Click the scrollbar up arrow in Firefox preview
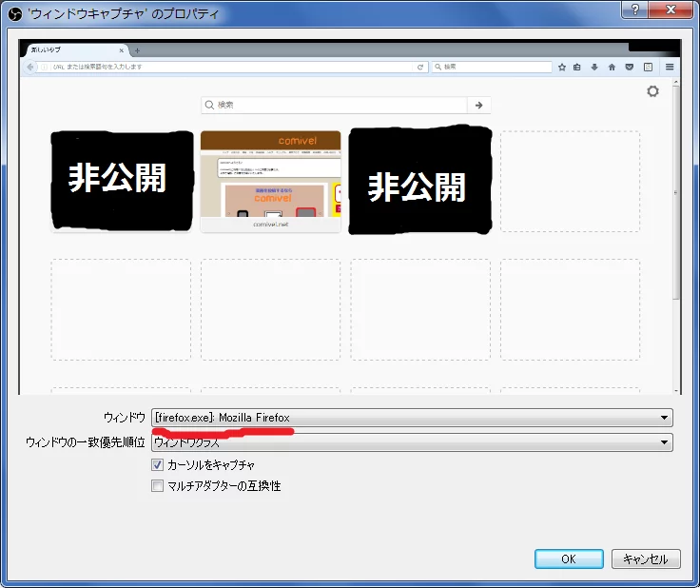700x588 pixels. (676, 82)
